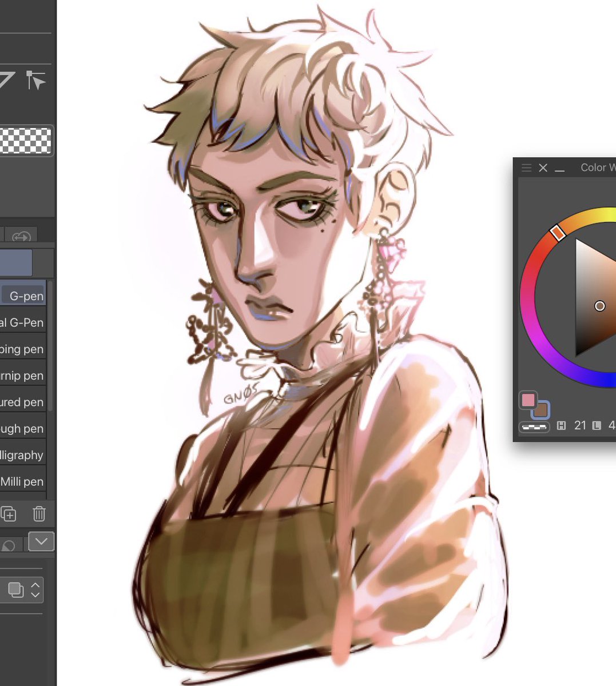This screenshot has height=686, width=616.
Task: Click the overlapping squares icon in tool property
Action: 15,590
